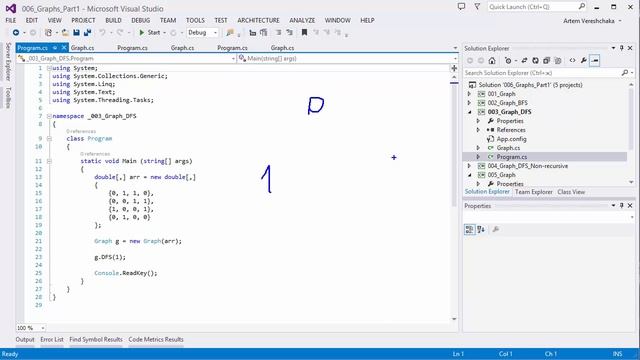Click the Open File toolbar icon
Viewport: 640px width, 360px height.
pyautogui.click(x=64, y=33)
